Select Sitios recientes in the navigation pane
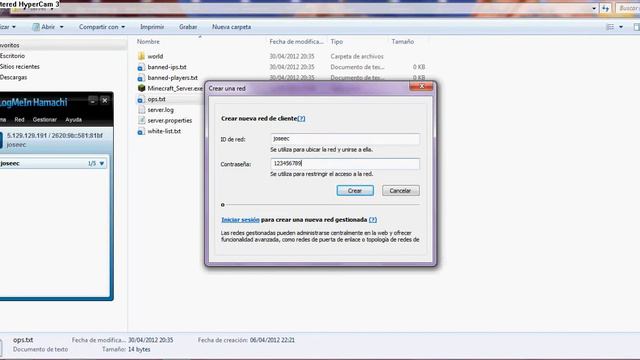Screen dimensions: 640x360 [x=20, y=67]
